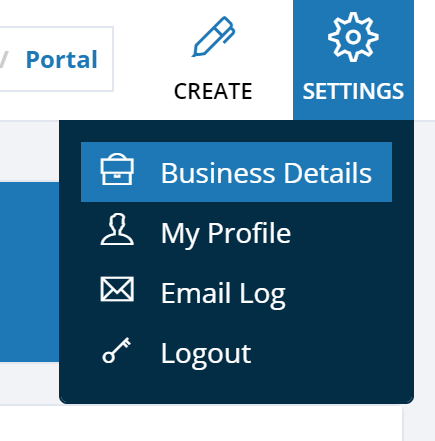
Task: Click the white header gap between Portal and CREATE
Action: [x=140, y=60]
